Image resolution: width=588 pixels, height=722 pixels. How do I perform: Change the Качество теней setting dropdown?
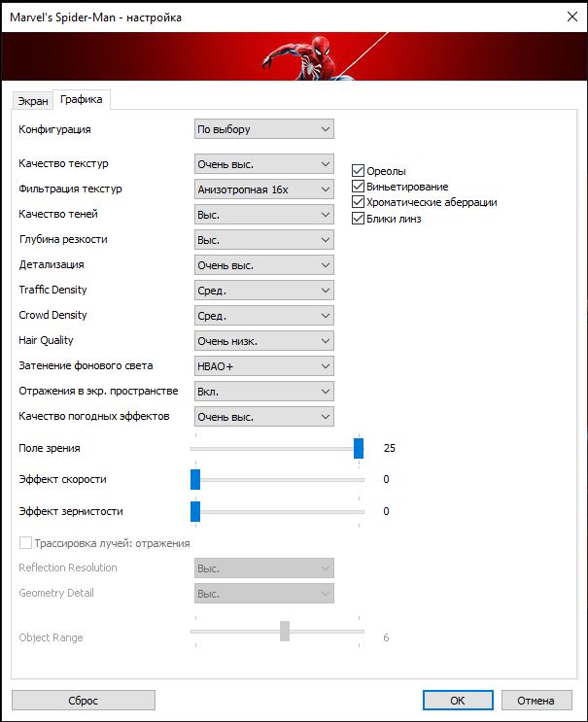264,215
